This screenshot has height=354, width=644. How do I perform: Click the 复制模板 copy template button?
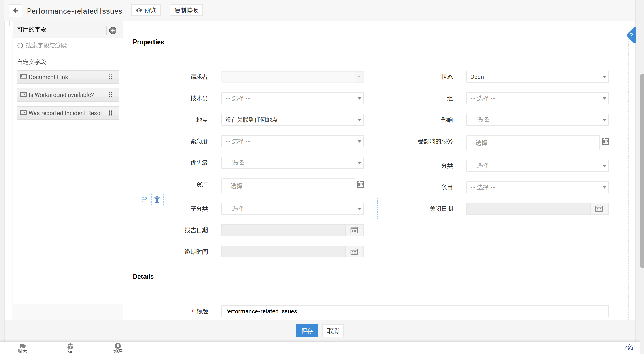point(186,11)
